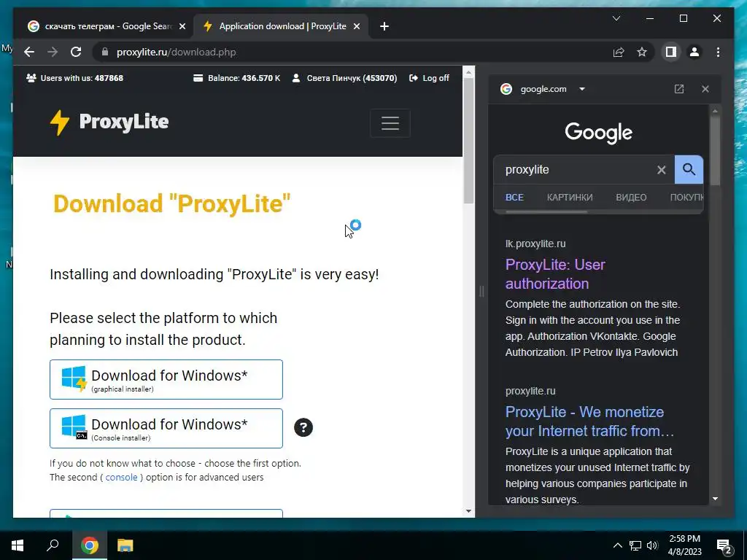Click side panel resize handle
747x560 pixels.
click(x=481, y=291)
